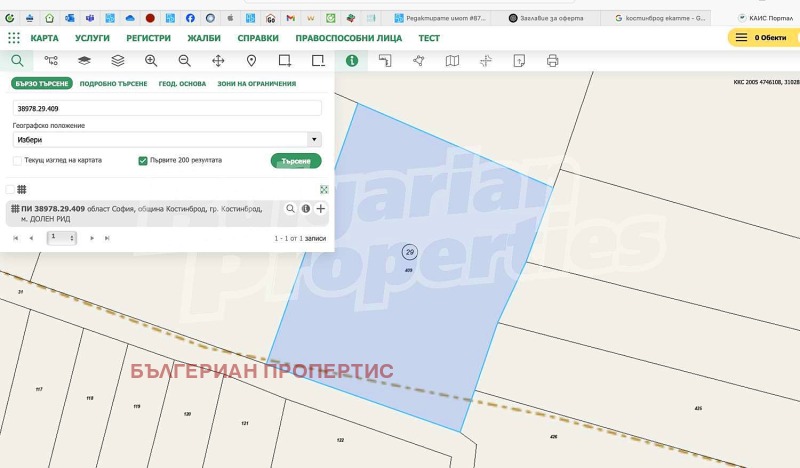Open the РЕГИСТРИ menu
Screen dimensions: 800x468
pos(148,38)
